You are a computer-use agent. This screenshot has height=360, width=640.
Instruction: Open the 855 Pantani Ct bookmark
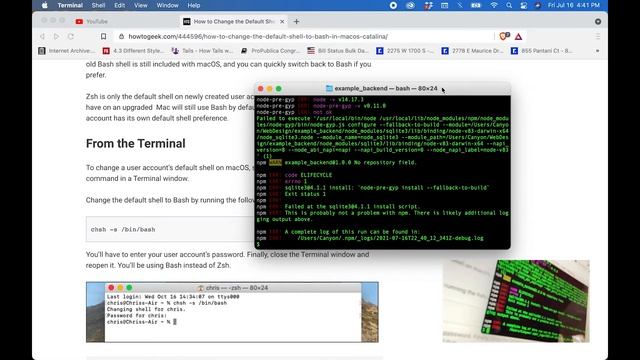[x=542, y=51]
